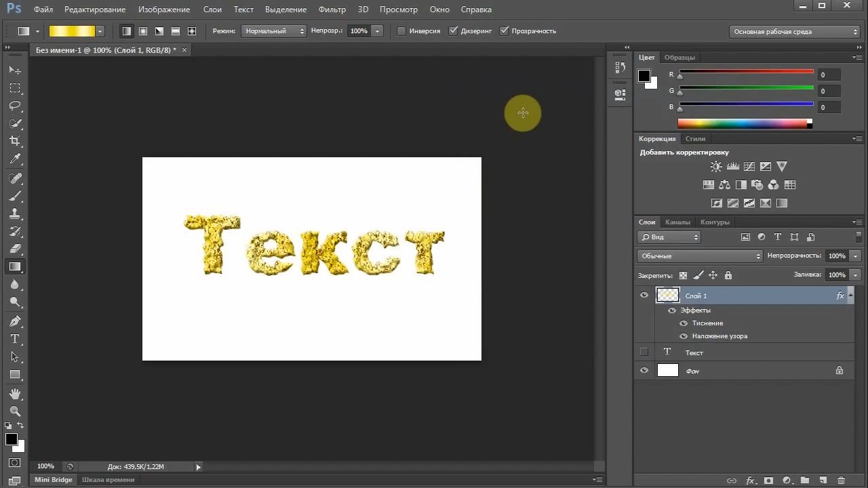Show the hidden Текст layer
The height and width of the screenshot is (488, 868).
pyautogui.click(x=644, y=352)
